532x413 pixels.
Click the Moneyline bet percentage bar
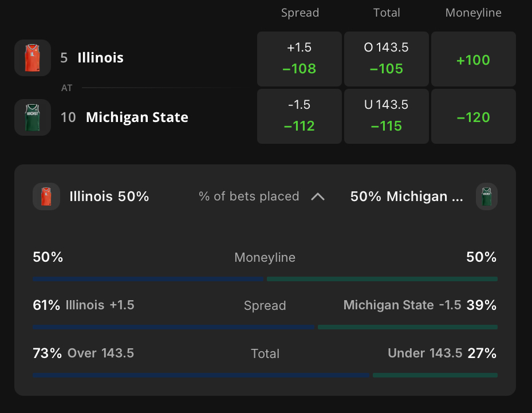(x=265, y=279)
